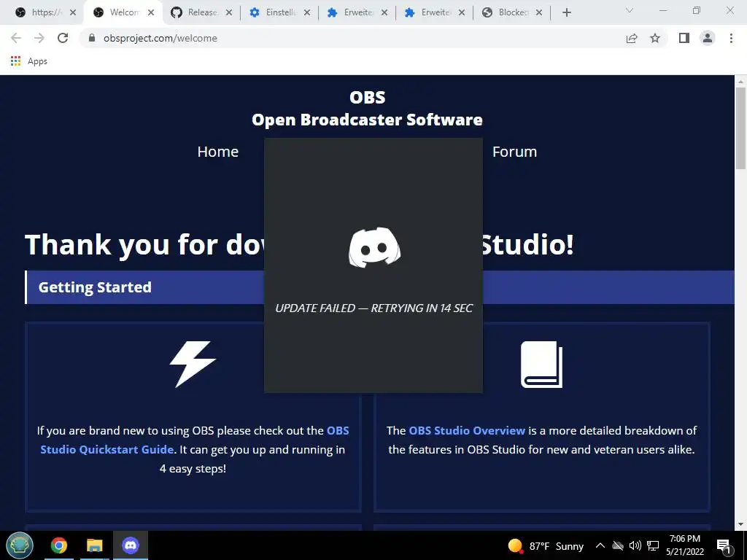Open the tab search chevron
The width and height of the screenshot is (747, 560).
[630, 10]
